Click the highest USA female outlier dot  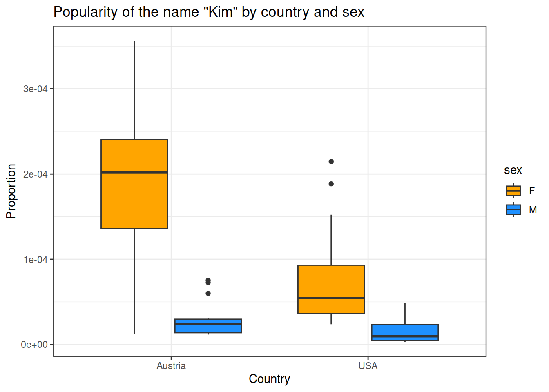331,162
